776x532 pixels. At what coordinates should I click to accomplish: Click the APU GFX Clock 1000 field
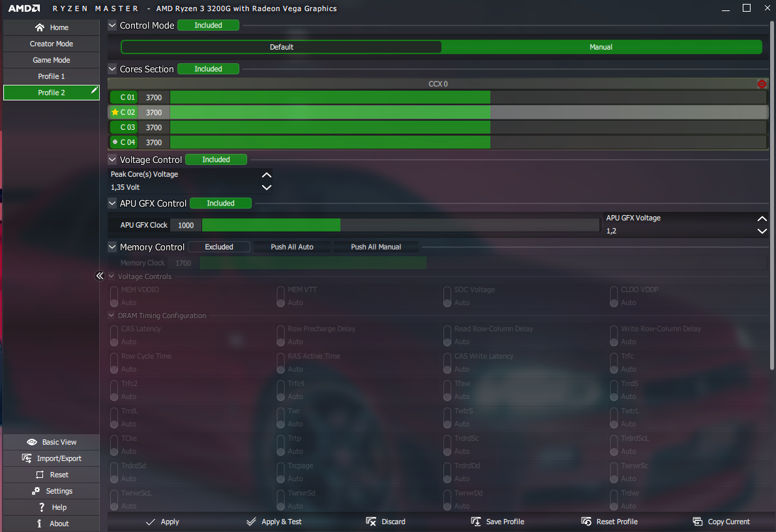[x=186, y=225]
